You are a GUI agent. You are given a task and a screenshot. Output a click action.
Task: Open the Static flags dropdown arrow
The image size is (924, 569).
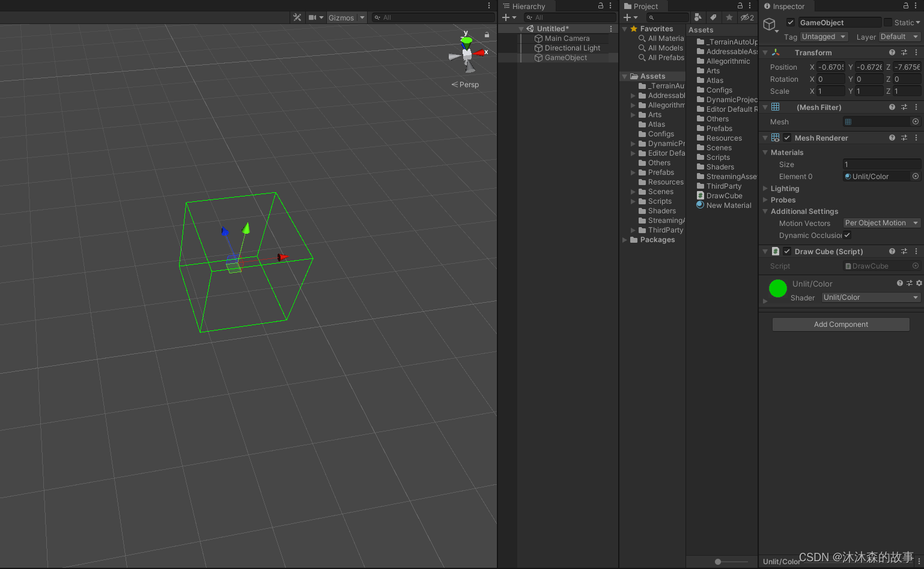coord(917,22)
